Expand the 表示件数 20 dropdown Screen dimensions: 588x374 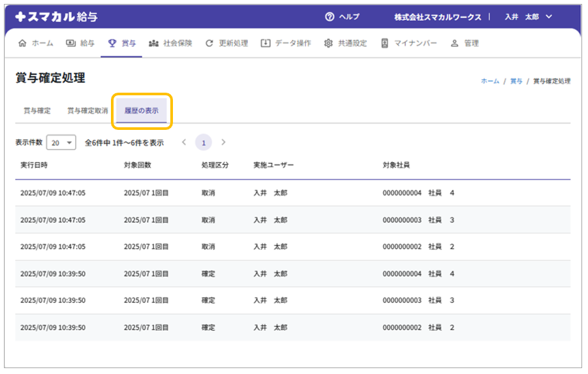coord(61,142)
